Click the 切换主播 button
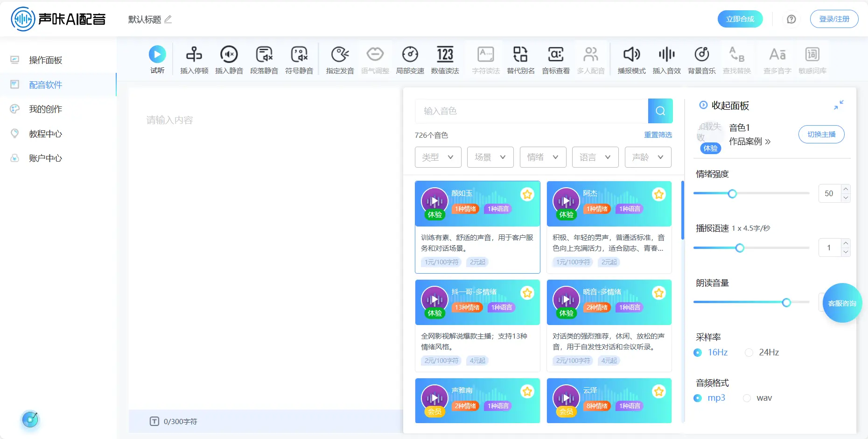This screenshot has height=439, width=868. pos(821,135)
